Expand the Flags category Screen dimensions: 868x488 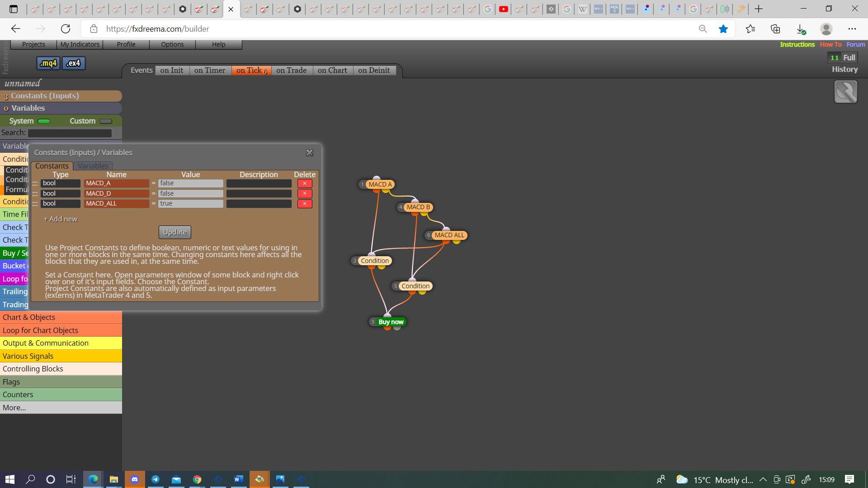point(61,382)
